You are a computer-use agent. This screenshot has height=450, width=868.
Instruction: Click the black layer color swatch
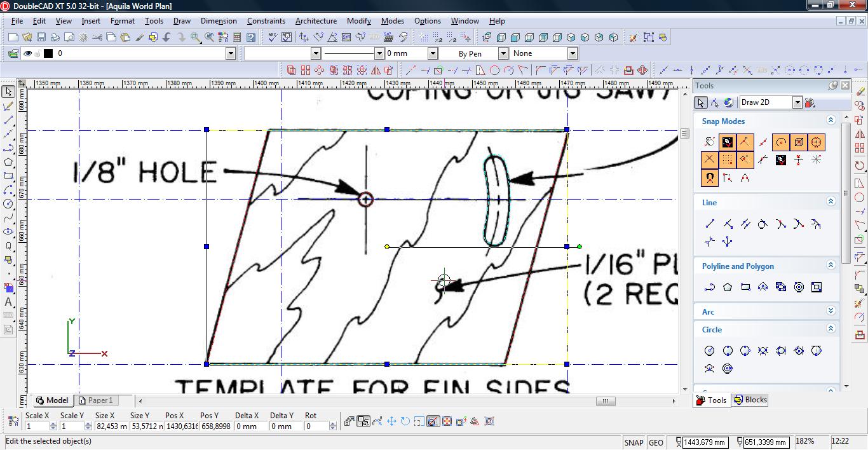click(48, 54)
